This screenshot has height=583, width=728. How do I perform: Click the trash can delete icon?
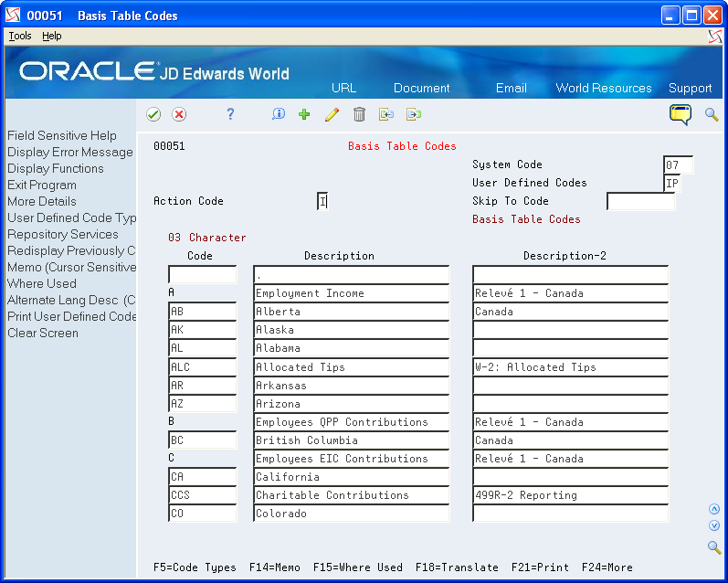tap(359, 114)
